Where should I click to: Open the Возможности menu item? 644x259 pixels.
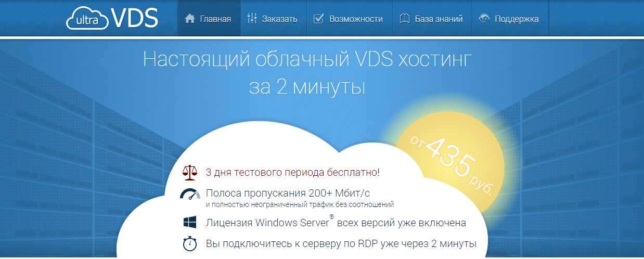tap(349, 19)
